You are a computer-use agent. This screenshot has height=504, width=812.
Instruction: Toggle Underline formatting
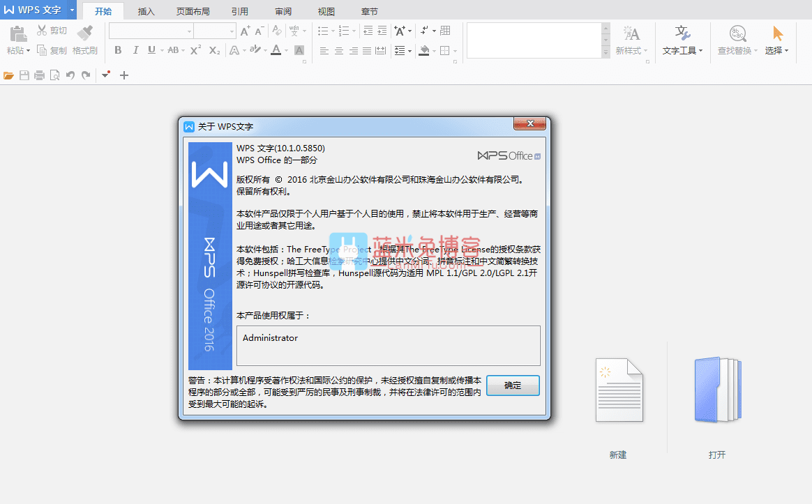tap(151, 50)
